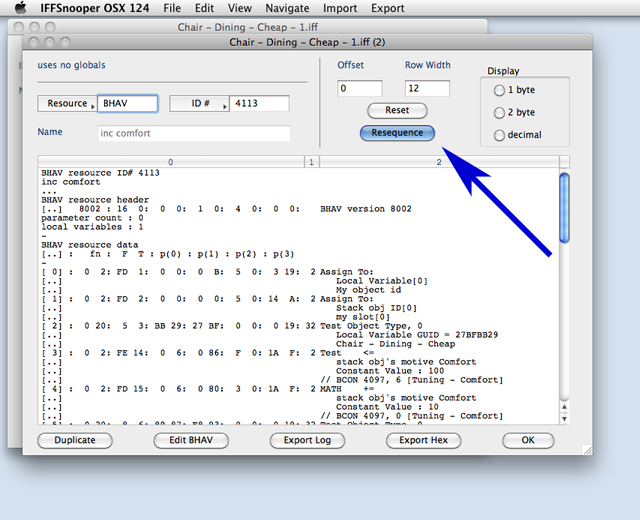Click the Reset button
Viewport: 640px width, 520px height.
[397, 110]
